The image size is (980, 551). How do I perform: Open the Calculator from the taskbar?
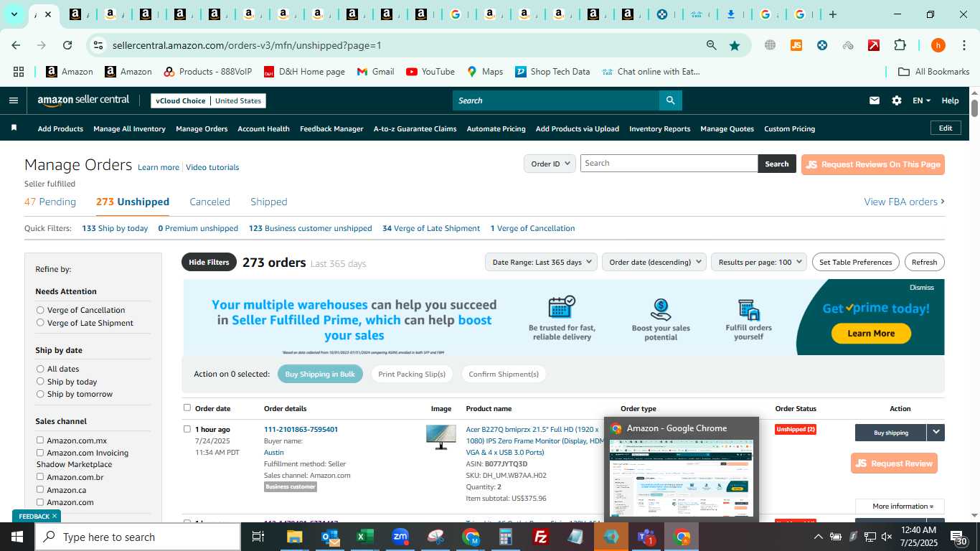click(506, 537)
